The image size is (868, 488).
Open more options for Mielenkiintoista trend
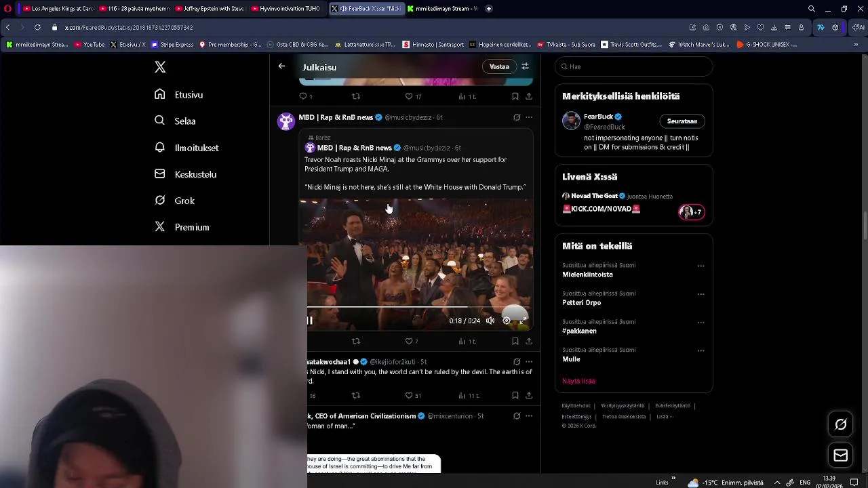(x=701, y=266)
